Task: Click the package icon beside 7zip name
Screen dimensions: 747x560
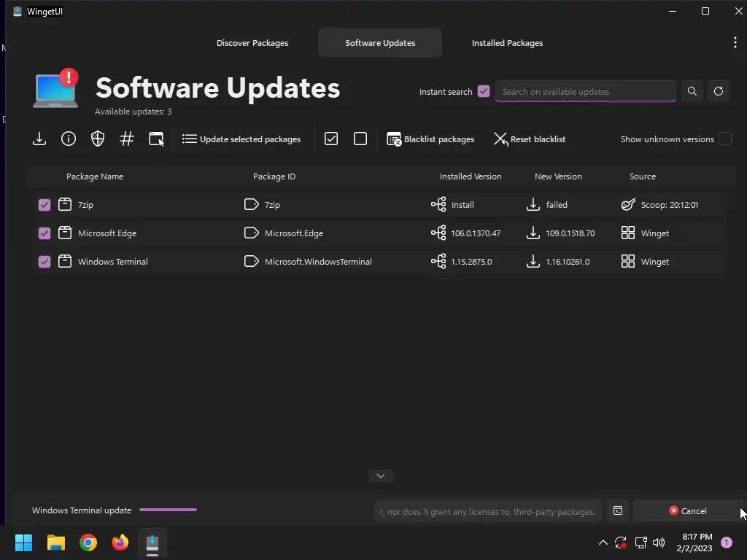Action: 65,205
